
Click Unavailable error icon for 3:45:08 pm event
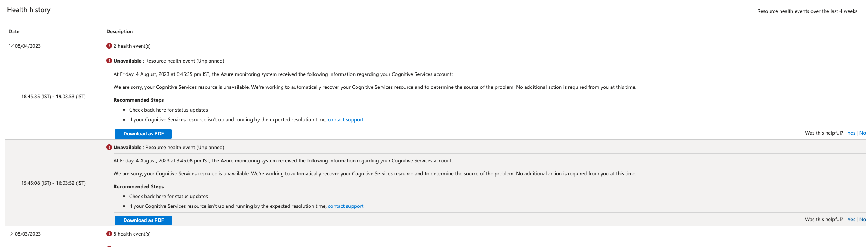coord(109,147)
